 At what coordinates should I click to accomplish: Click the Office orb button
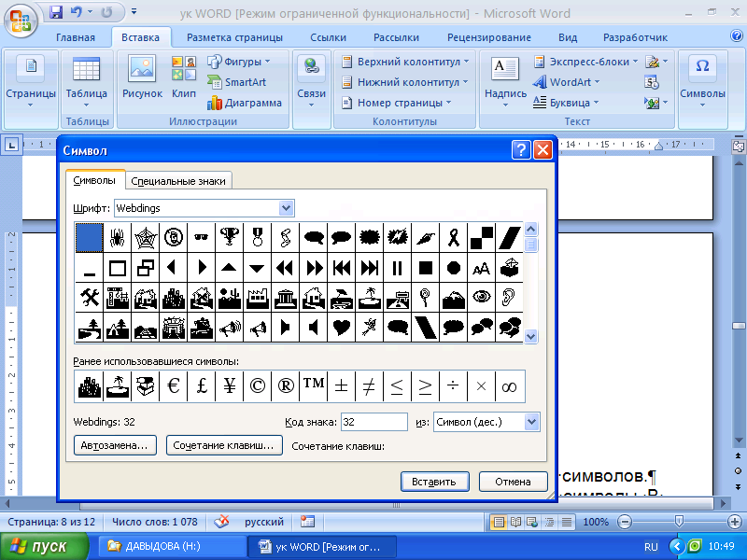coord(21,21)
